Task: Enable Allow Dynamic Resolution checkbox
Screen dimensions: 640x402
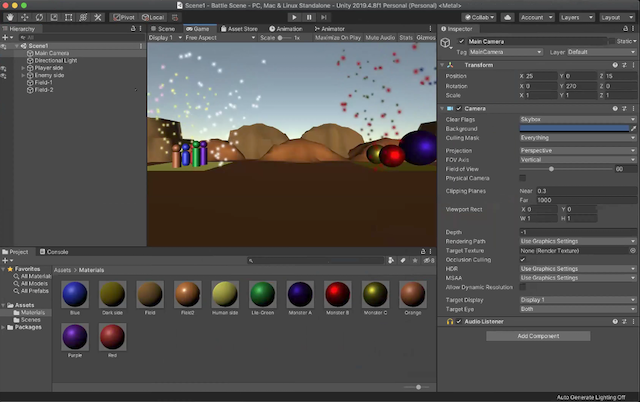Action: point(523,288)
